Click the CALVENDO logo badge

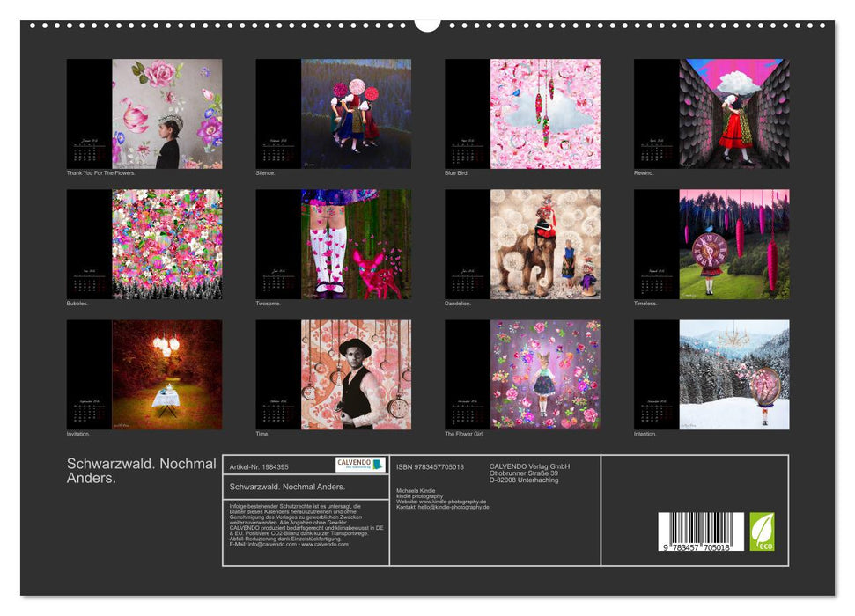click(x=360, y=465)
